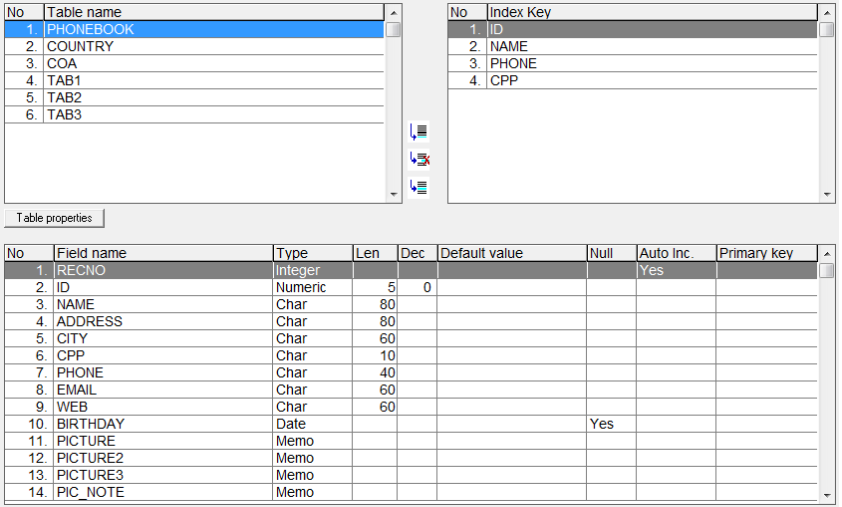Click the Primary key column header
The height and width of the screenshot is (507, 842).
(x=767, y=253)
